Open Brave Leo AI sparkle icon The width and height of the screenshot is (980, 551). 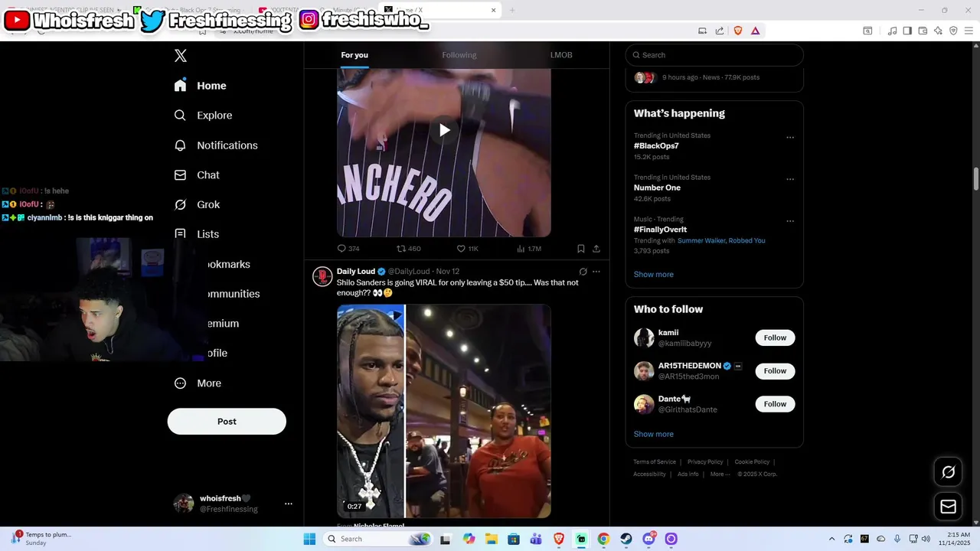point(938,31)
